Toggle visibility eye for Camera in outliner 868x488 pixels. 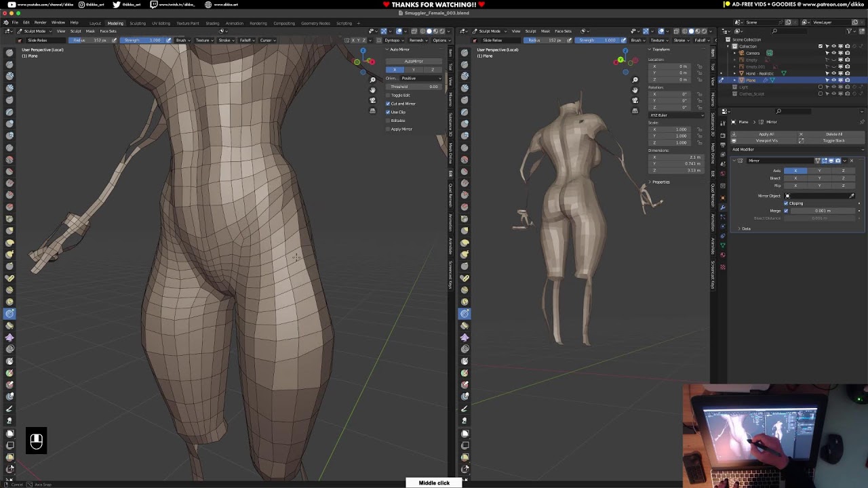(x=833, y=53)
